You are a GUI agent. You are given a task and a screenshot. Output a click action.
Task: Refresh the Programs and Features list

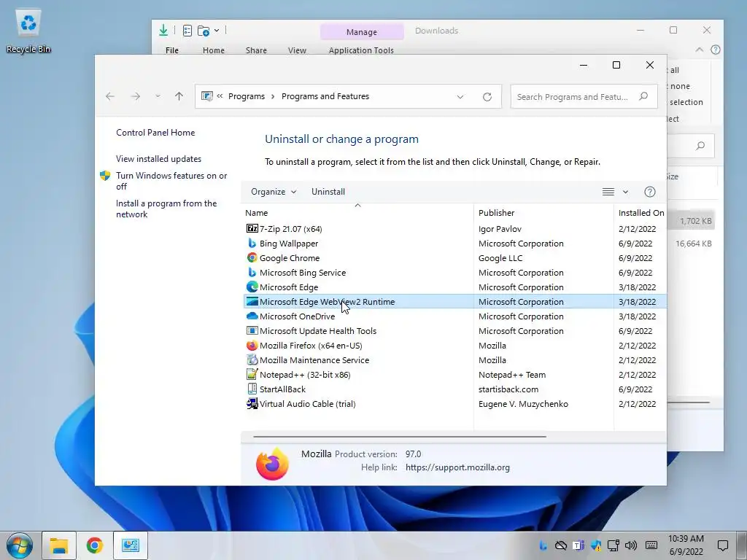coord(487,97)
